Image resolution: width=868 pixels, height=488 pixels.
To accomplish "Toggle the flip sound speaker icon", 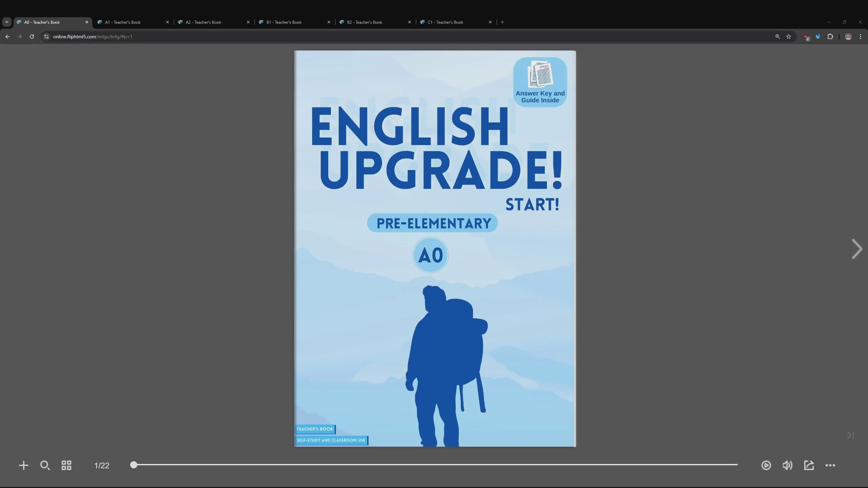I will [x=787, y=465].
